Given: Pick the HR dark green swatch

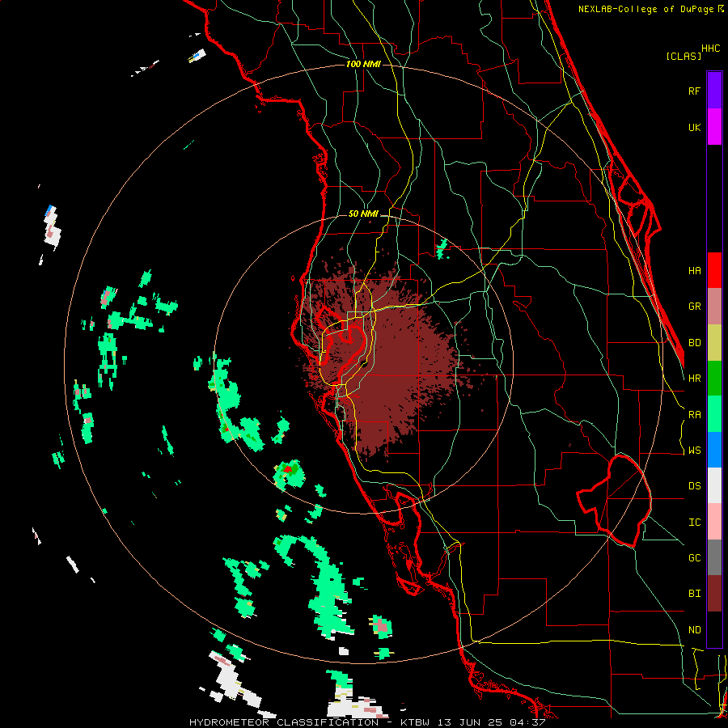Looking at the screenshot, I should [x=714, y=379].
